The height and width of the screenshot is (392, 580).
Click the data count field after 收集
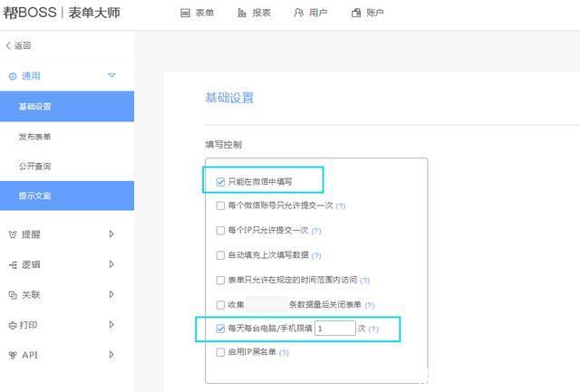pyautogui.click(x=266, y=304)
